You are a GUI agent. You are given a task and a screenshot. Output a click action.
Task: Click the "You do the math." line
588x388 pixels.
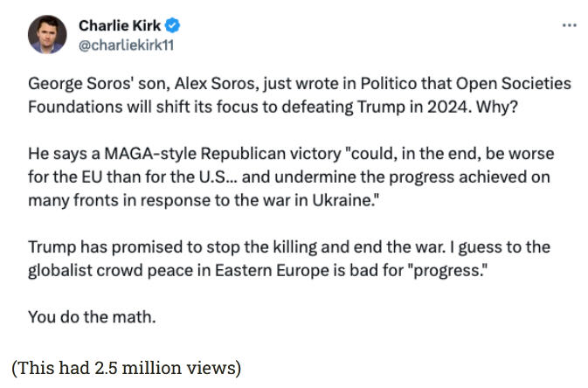(92, 316)
